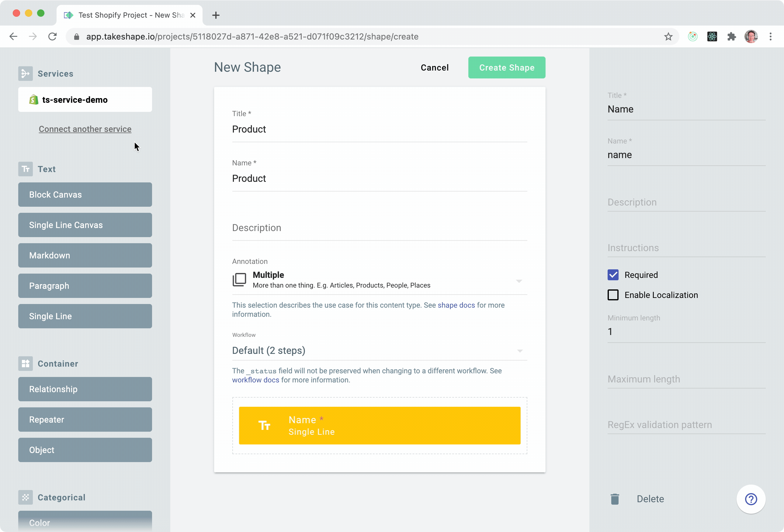This screenshot has width=784, height=532.
Task: Click the trash can Delete icon
Action: tap(615, 499)
